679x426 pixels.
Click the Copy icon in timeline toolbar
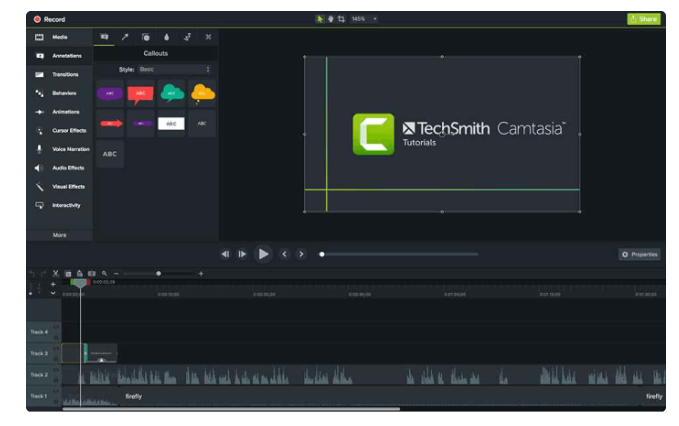pos(68,274)
